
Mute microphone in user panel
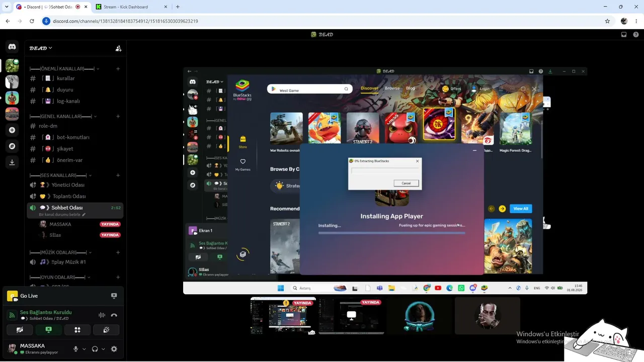76,349
